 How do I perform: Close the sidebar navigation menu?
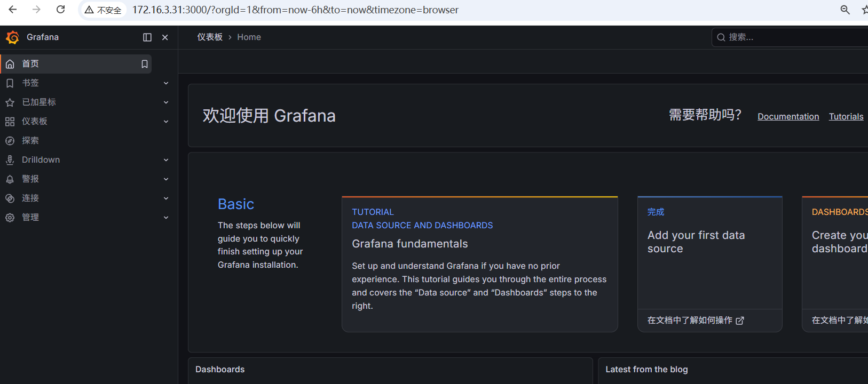[165, 37]
